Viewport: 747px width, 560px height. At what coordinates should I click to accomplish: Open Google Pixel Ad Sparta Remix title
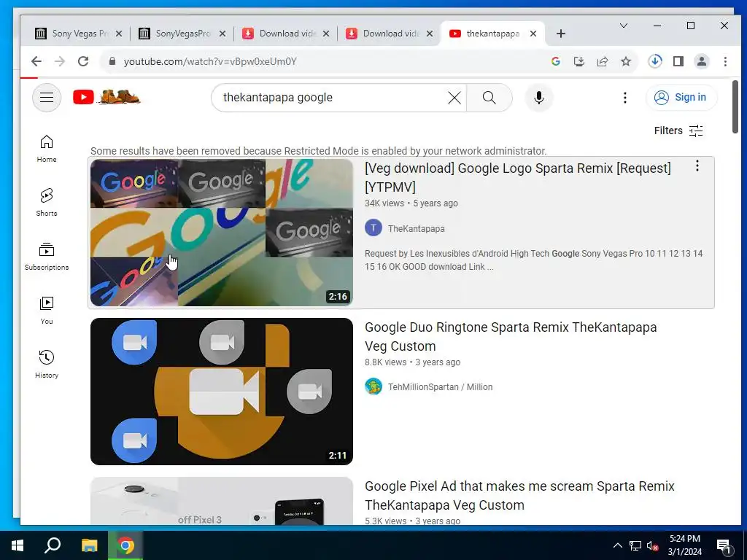(x=519, y=496)
